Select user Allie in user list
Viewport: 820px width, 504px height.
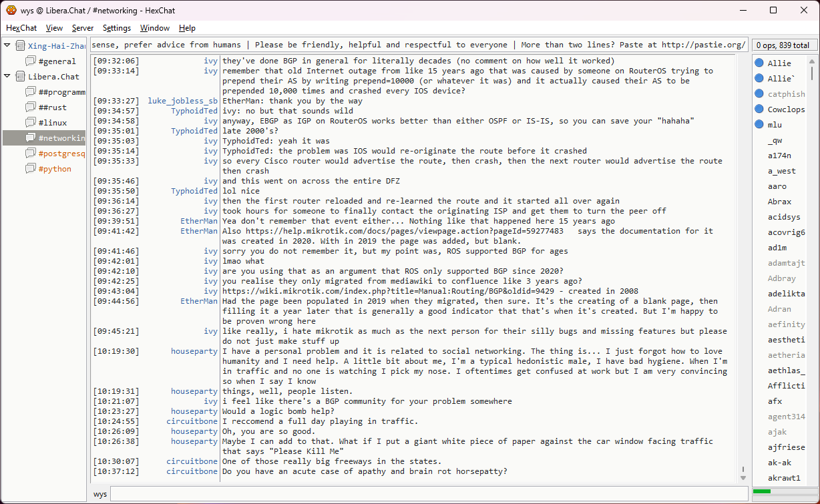tap(779, 63)
